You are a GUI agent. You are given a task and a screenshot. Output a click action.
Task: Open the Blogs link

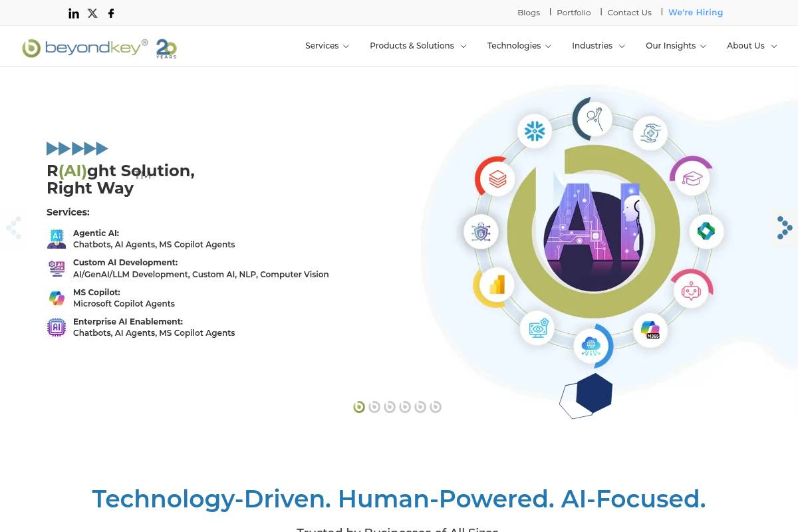(529, 13)
